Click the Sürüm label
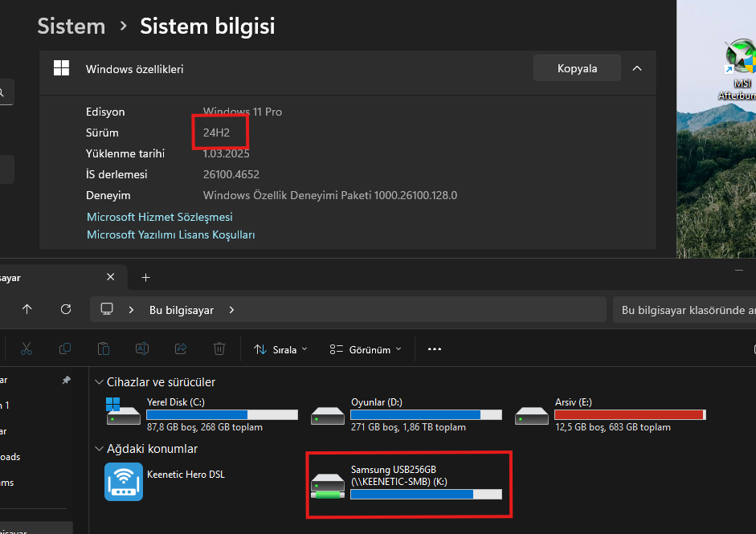The height and width of the screenshot is (534, 756). 102,132
